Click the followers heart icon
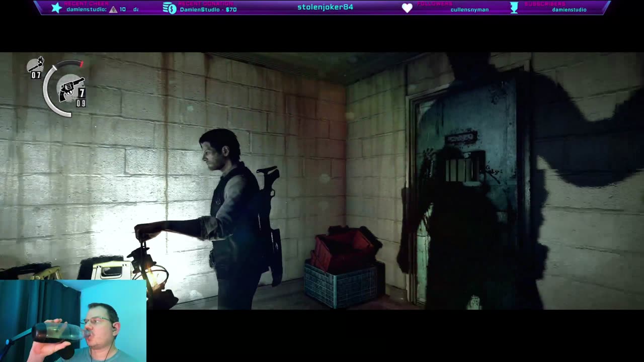644x362 pixels. tap(407, 8)
